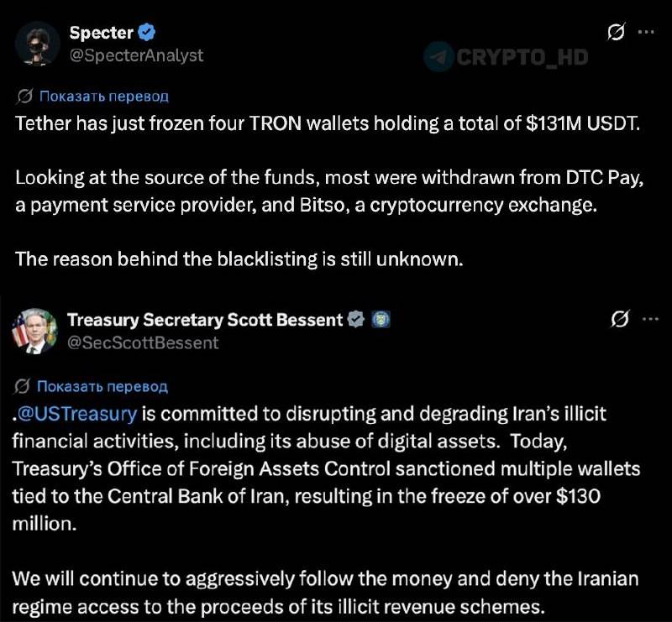
Task: Click the Treasury Secretary Scott Bessent name
Action: pyautogui.click(x=205, y=320)
